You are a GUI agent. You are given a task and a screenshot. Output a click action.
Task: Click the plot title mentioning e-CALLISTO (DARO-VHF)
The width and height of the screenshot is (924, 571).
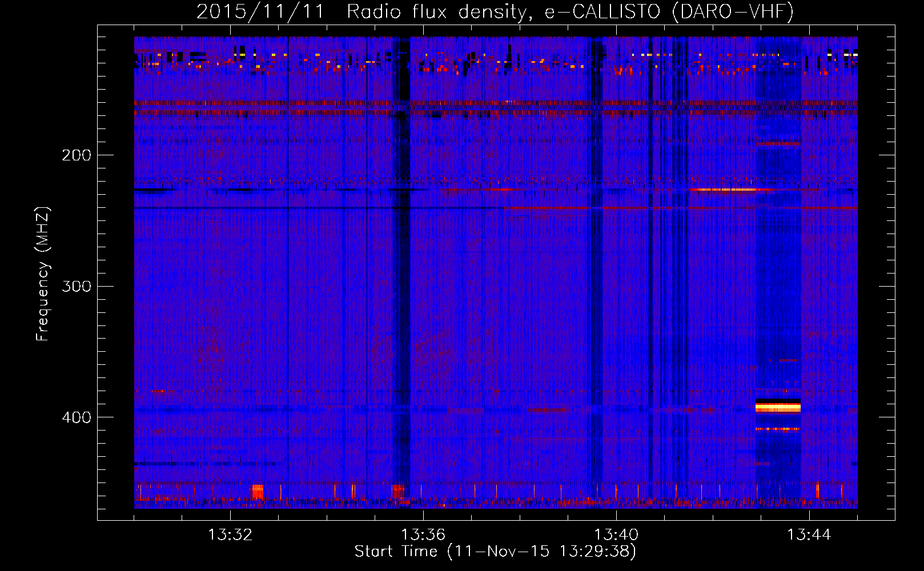pyautogui.click(x=495, y=11)
